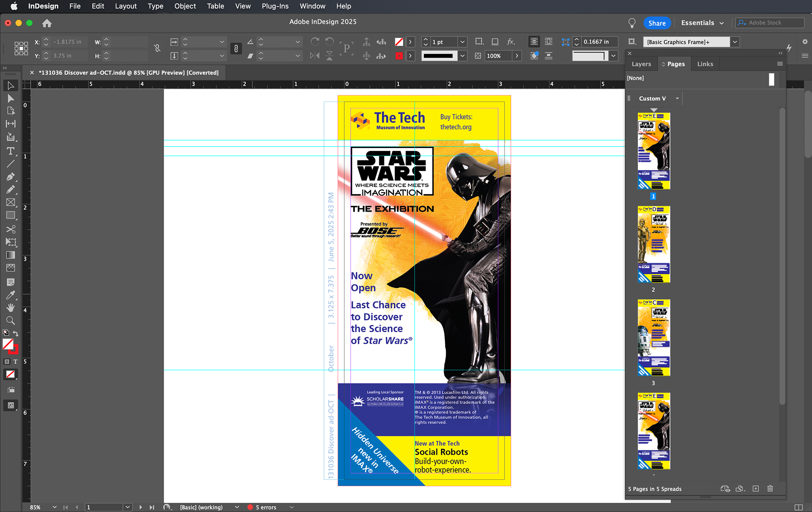Image resolution: width=812 pixels, height=512 pixels.
Task: Toggle view mode button in toolbar
Action: [11, 405]
